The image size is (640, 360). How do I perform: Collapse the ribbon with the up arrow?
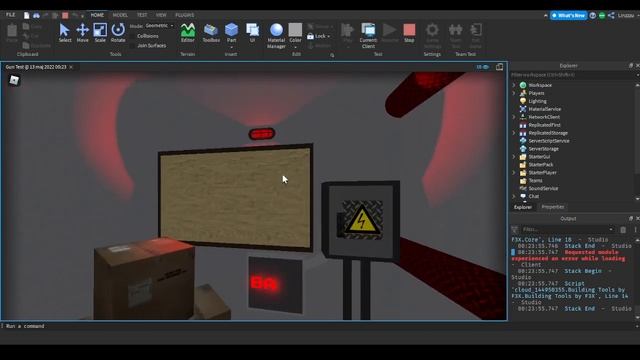(x=546, y=16)
